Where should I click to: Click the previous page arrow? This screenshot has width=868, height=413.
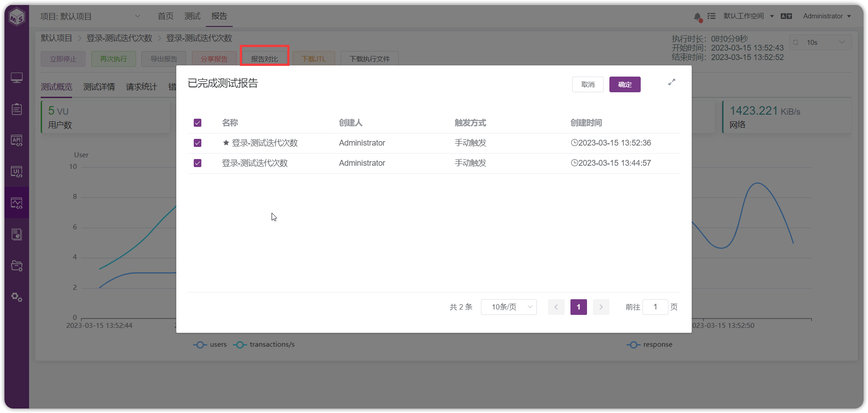[x=556, y=307]
